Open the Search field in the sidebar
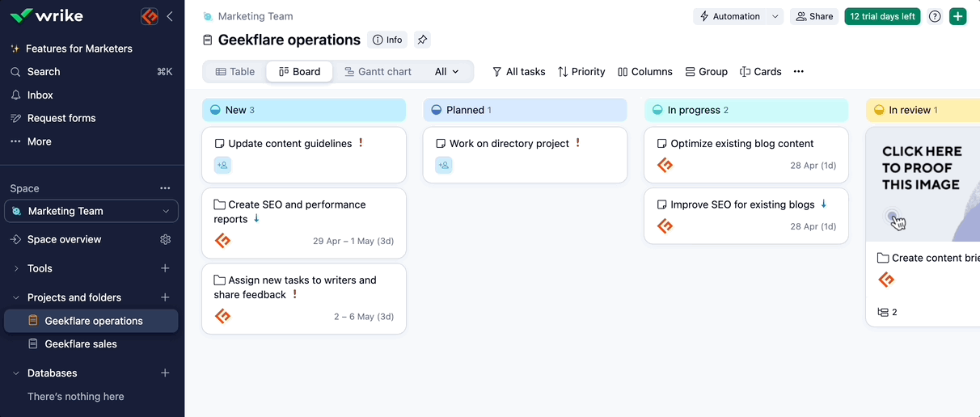The width and height of the screenshot is (980, 417). click(91, 72)
